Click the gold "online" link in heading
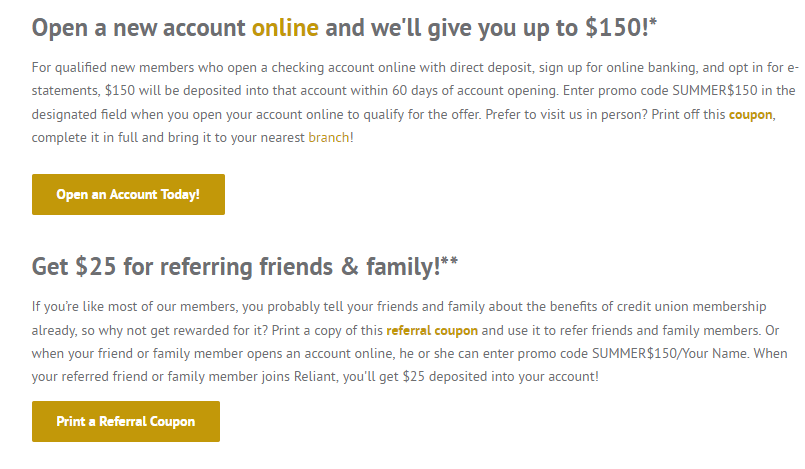This screenshot has width=805, height=469. (x=285, y=28)
